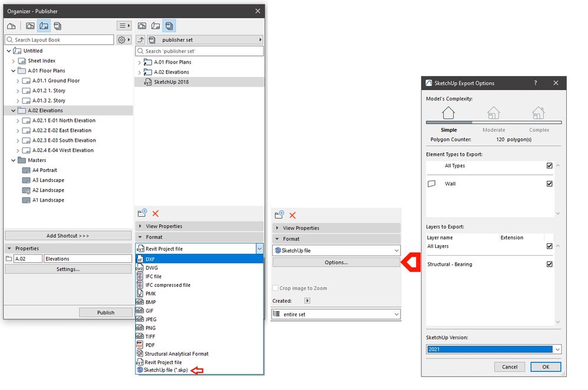Screen dimensions: 588x390
Task: Click the Created arrow button
Action: coord(307,301)
